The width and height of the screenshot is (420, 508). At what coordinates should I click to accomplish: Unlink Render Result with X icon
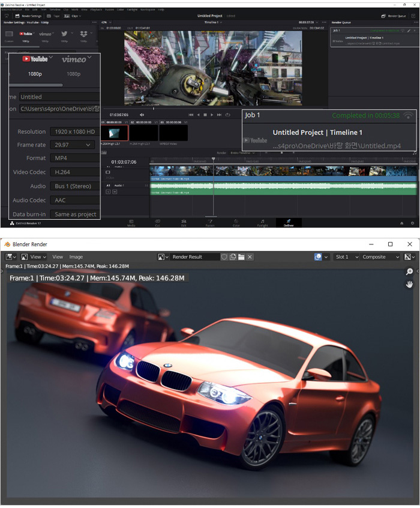pyautogui.click(x=250, y=257)
